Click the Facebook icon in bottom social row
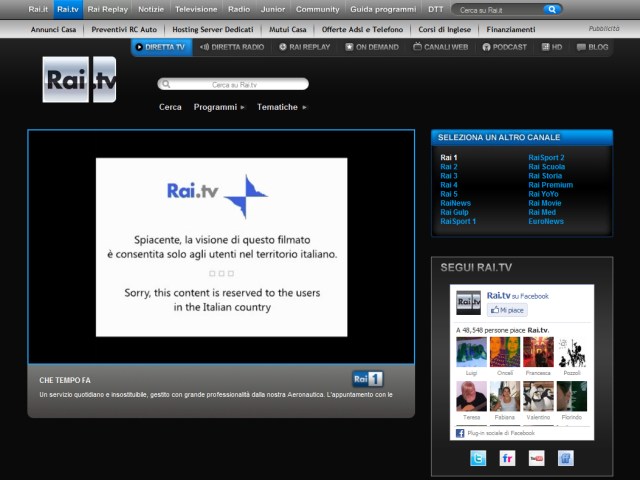This screenshot has width=640, height=480. 565,458
